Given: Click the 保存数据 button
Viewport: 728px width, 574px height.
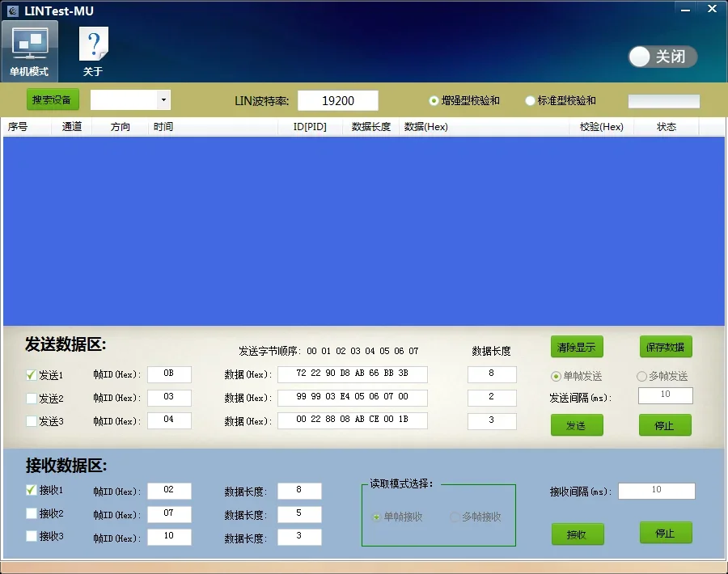Looking at the screenshot, I should coord(666,347).
